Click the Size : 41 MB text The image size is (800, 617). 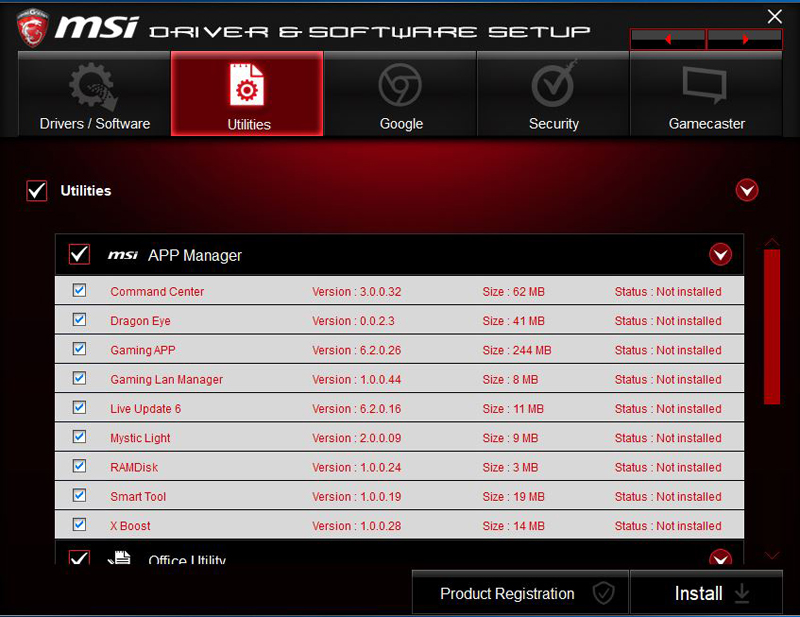(x=513, y=321)
